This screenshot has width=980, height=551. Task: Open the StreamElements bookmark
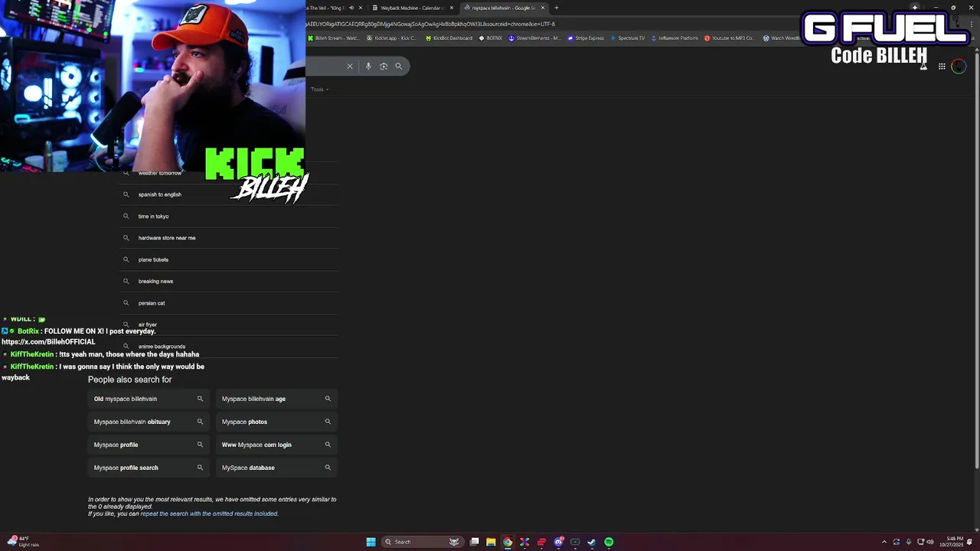(534, 37)
